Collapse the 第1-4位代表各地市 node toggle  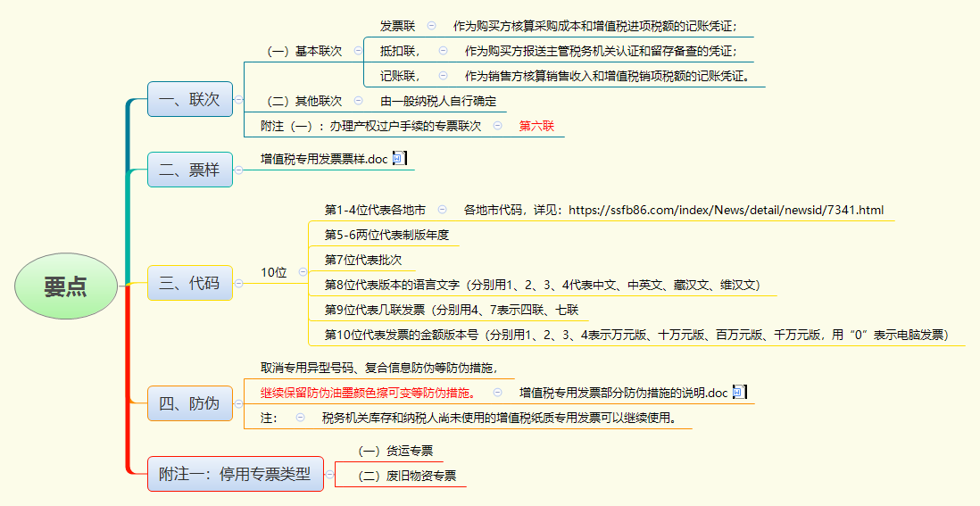pyautogui.click(x=443, y=209)
